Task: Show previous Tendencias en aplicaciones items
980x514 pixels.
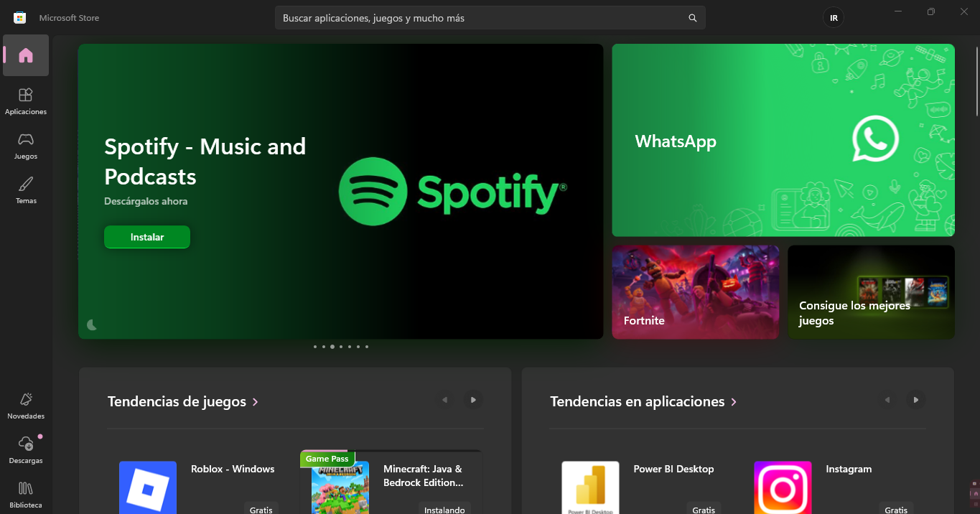Action: tap(888, 400)
